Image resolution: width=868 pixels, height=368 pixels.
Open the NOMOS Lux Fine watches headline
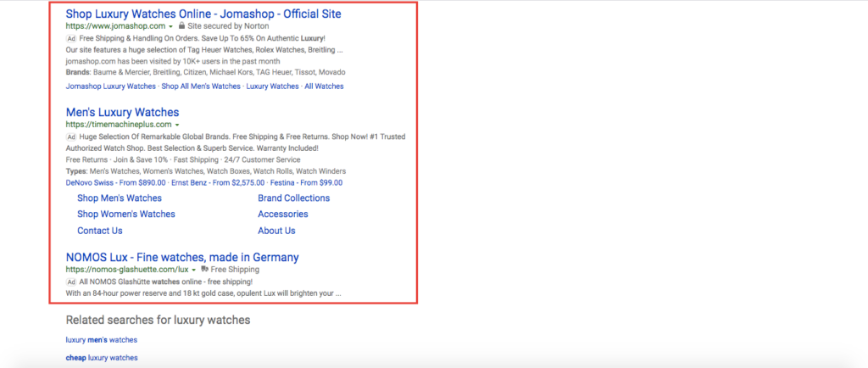(182, 257)
